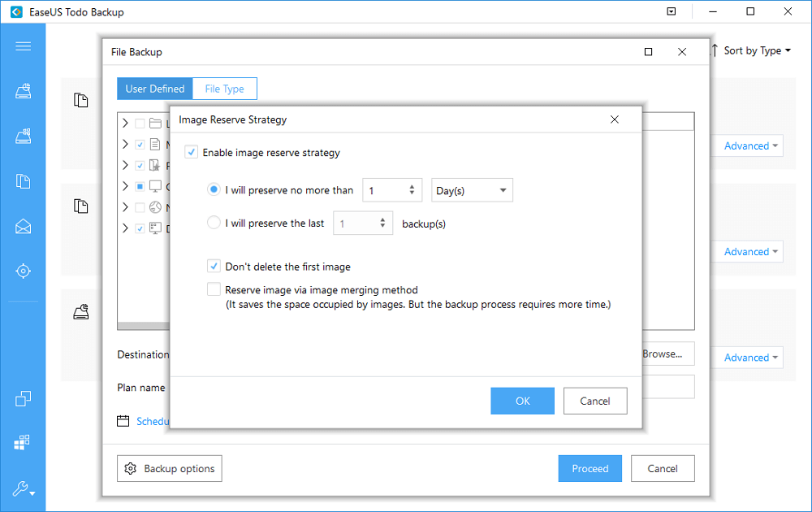The width and height of the screenshot is (812, 512).
Task: Click the Backup options button
Action: (x=170, y=468)
